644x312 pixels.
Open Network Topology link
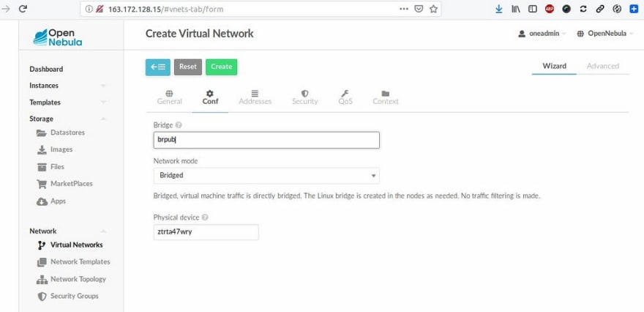(78, 279)
